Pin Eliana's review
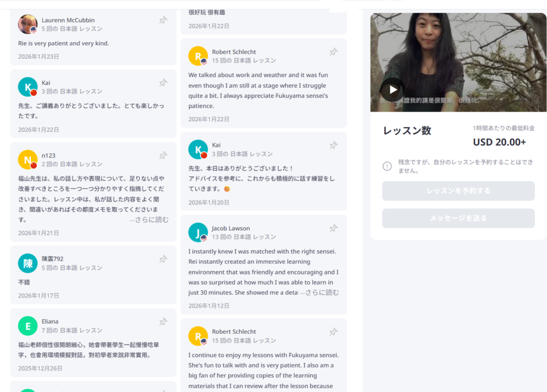 [163, 322]
